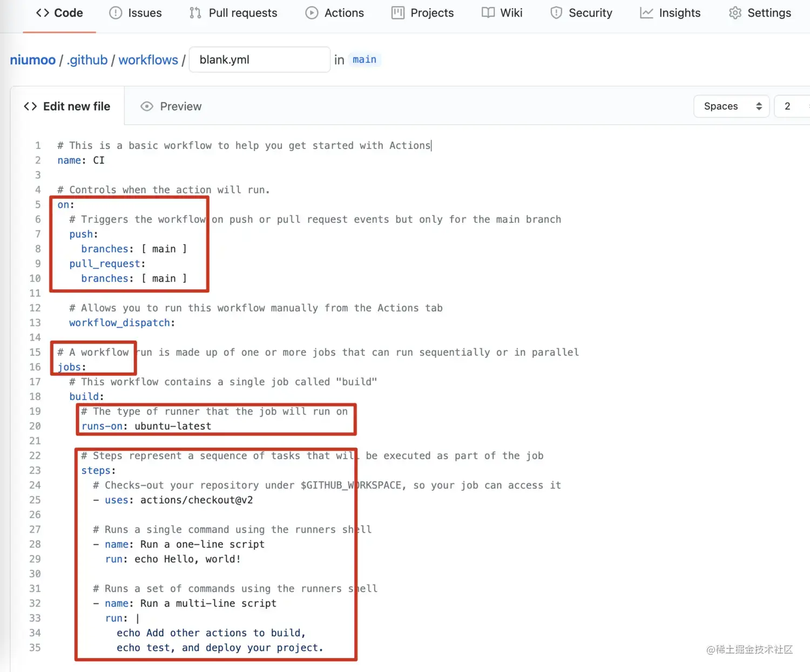The width and height of the screenshot is (810, 672).
Task: Click 'echo test, and deploy your project.' line
Action: pos(220,648)
